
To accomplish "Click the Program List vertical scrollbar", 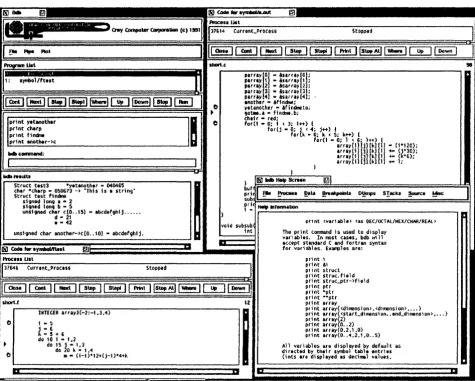I will coord(198,81).
